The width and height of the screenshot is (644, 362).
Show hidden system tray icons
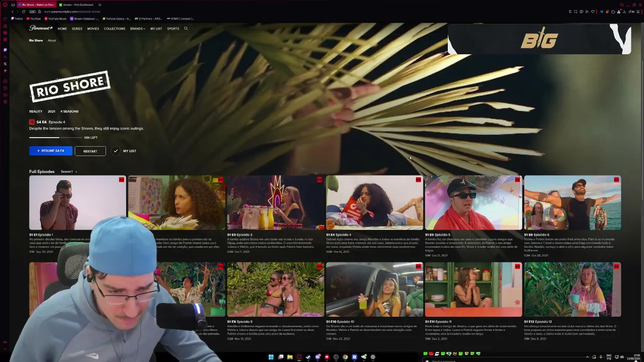[x=587, y=357]
